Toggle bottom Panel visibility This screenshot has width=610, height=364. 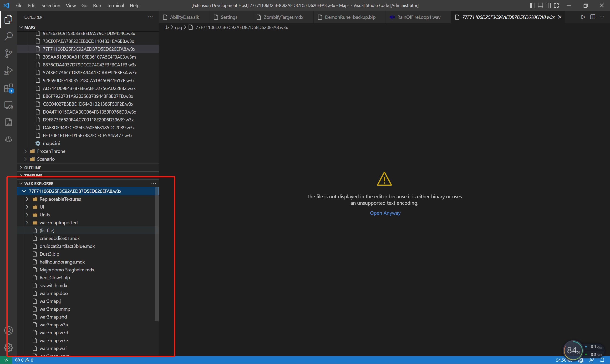[x=540, y=5]
